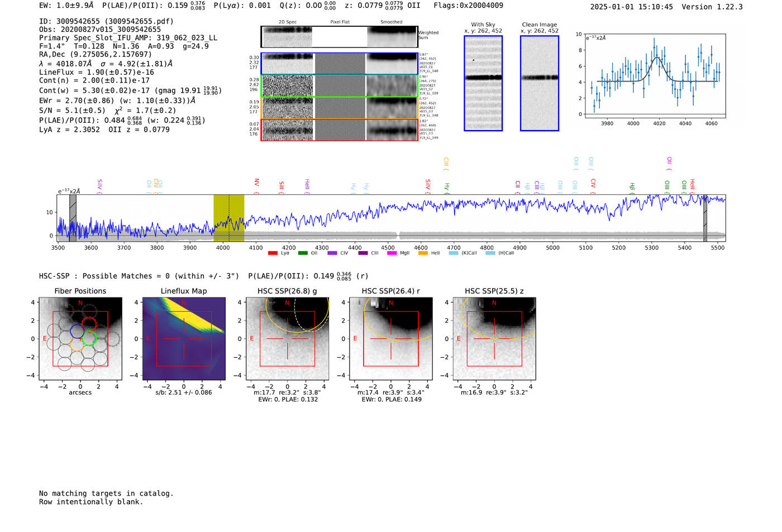This screenshot has width=782, height=532.
Task: Select the blue-bordered 2D fiber spectrum row
Action: coord(340,64)
